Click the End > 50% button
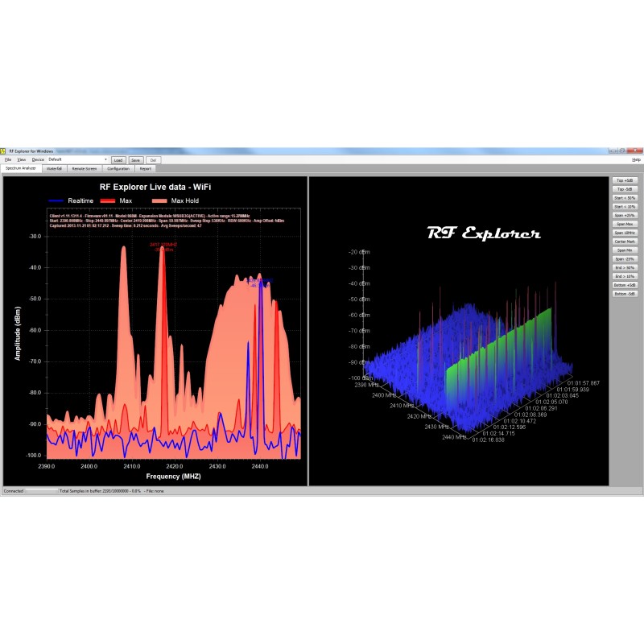Viewport: 644px width, 644px height. [625, 268]
